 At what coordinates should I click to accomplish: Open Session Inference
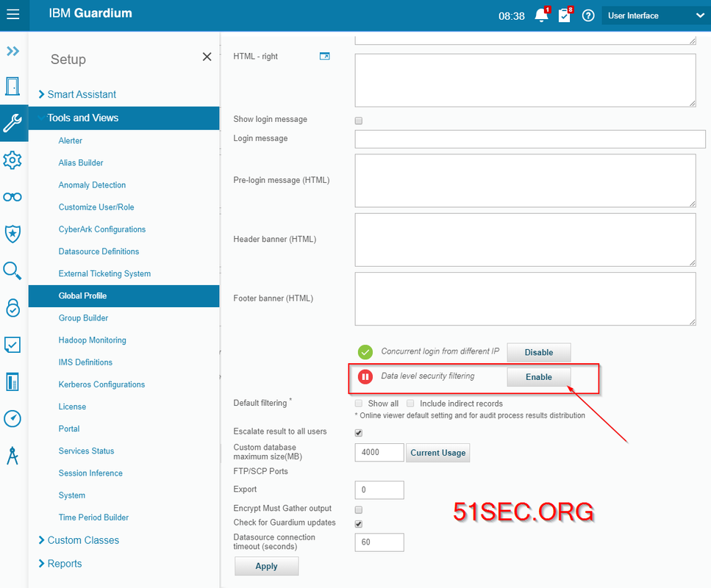point(90,473)
